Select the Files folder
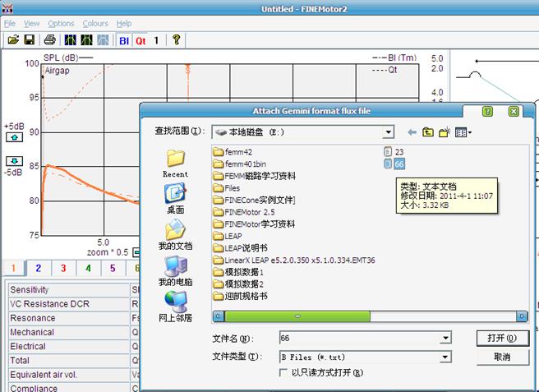The image size is (539, 392). 227,188
